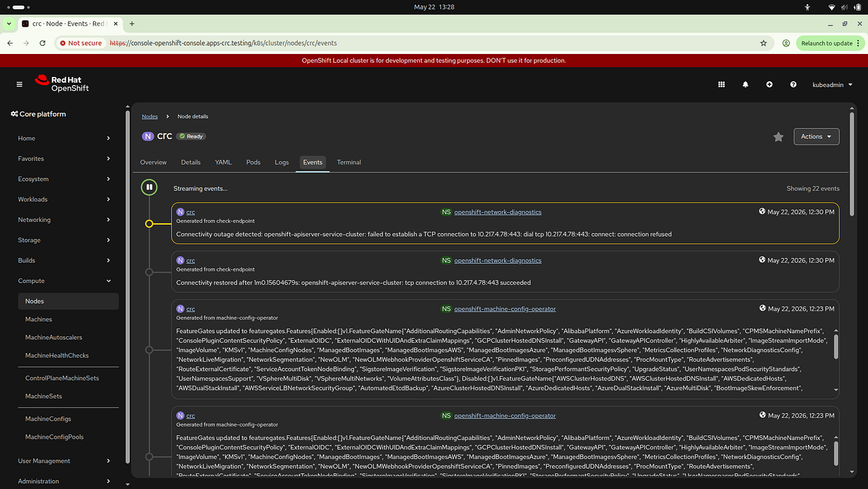The image size is (868, 489).
Task: Open the notifications bell
Action: (745, 84)
